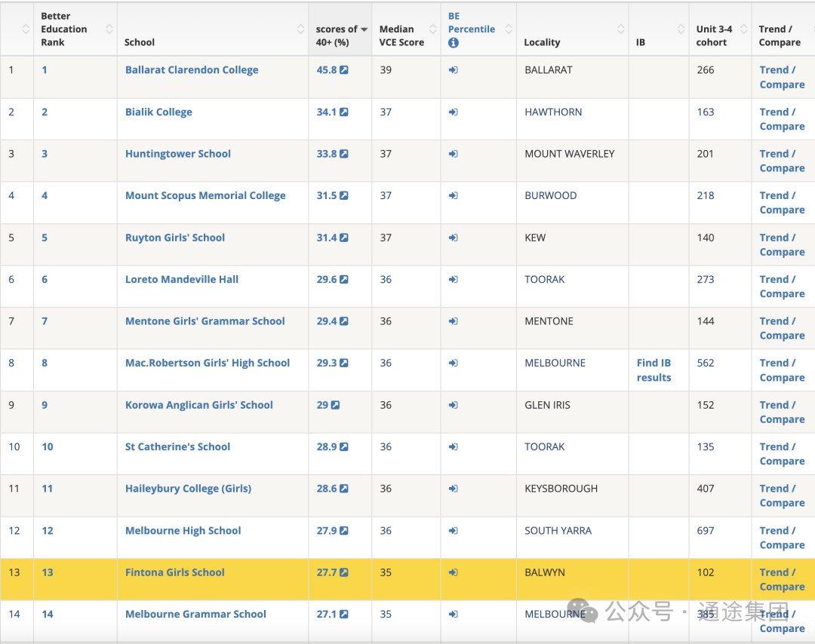Select cohort value 697

tap(706, 531)
